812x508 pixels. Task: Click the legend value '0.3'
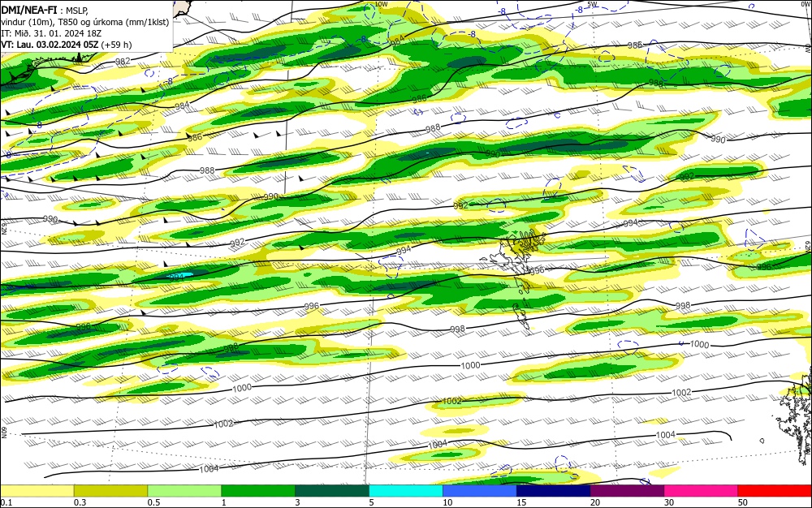tap(80, 503)
